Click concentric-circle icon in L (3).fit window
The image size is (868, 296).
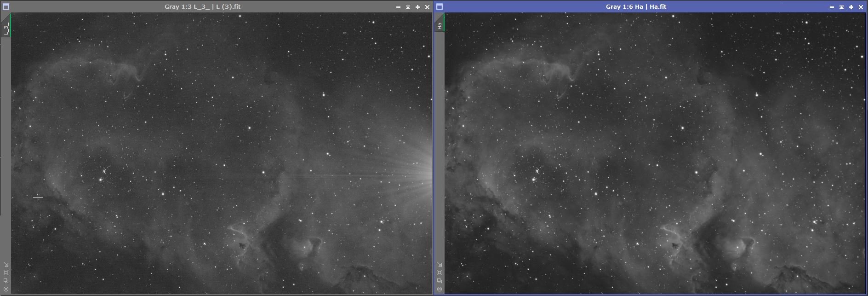click(x=6, y=289)
